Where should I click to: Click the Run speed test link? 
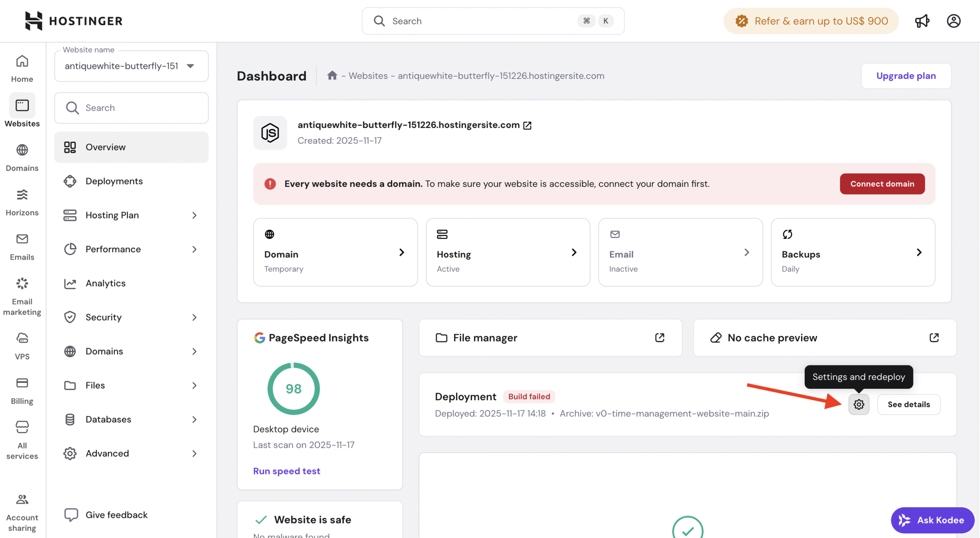286,471
